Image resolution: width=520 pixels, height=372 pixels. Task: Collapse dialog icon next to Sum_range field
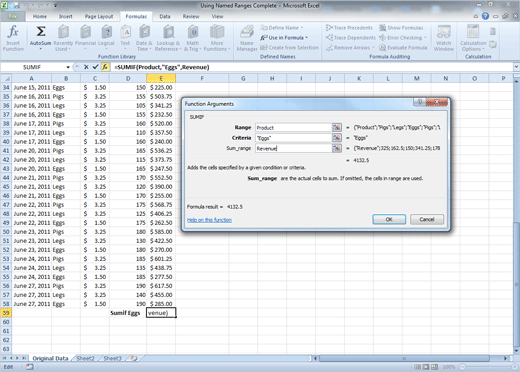point(337,148)
